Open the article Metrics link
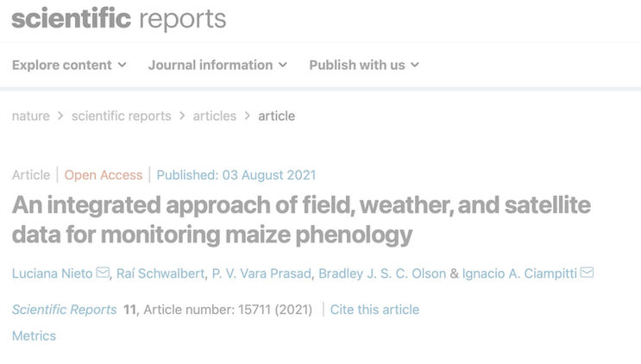The height and width of the screenshot is (364, 641). tap(34, 336)
